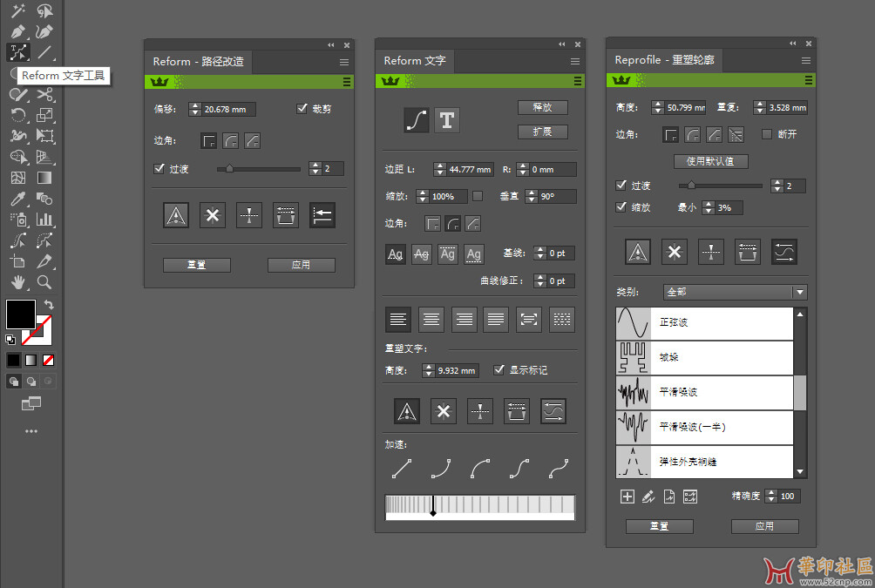Pick the chamfer corner icon in Reprofile 边角
The image size is (875, 588).
tap(715, 134)
